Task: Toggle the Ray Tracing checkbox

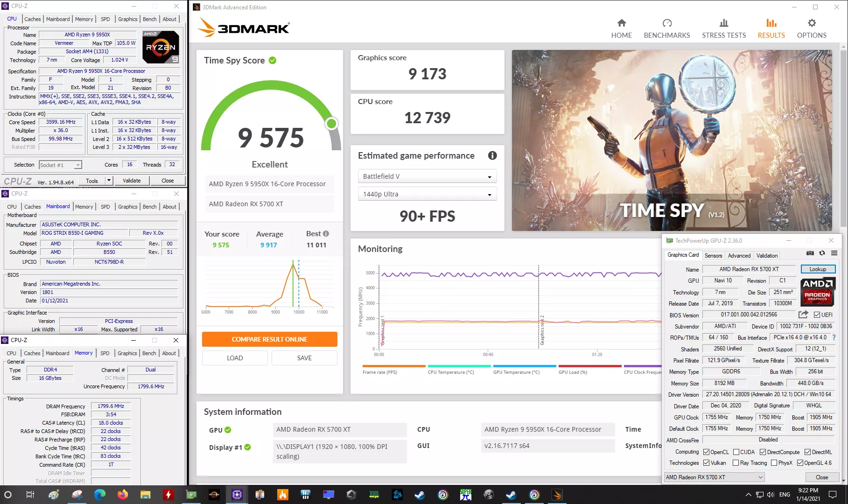Action: coord(736,463)
